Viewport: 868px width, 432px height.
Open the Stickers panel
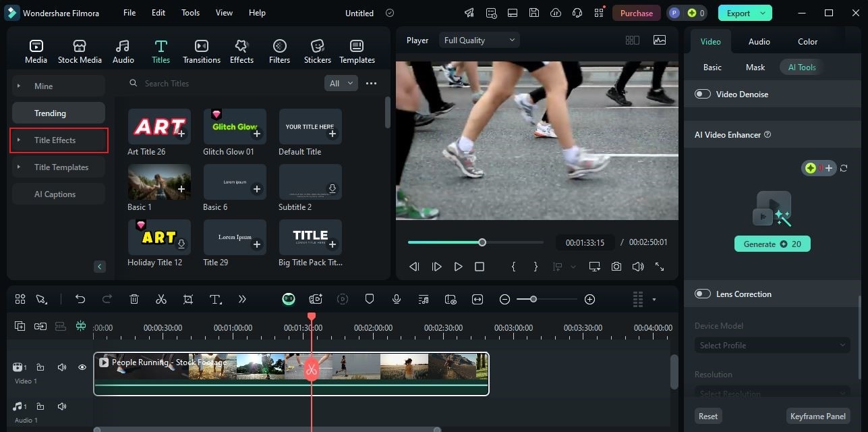click(x=317, y=51)
